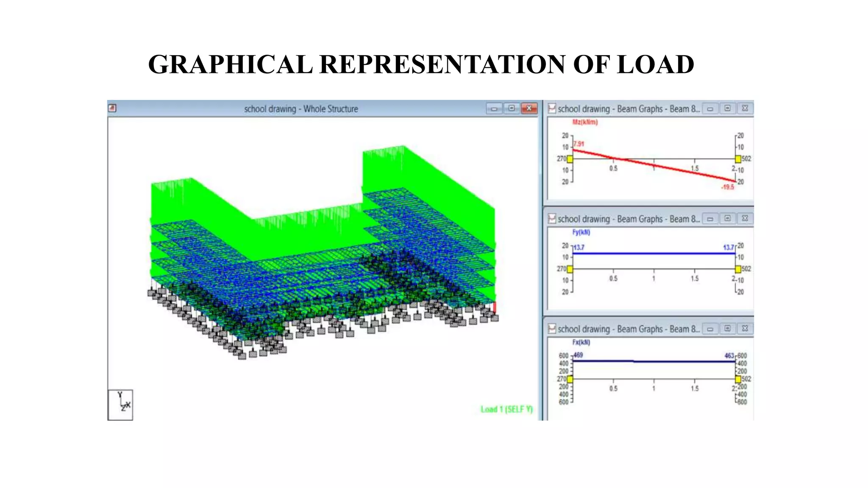868x488 pixels.
Task: Close the Fx beam graph window
Action: pyautogui.click(x=745, y=329)
